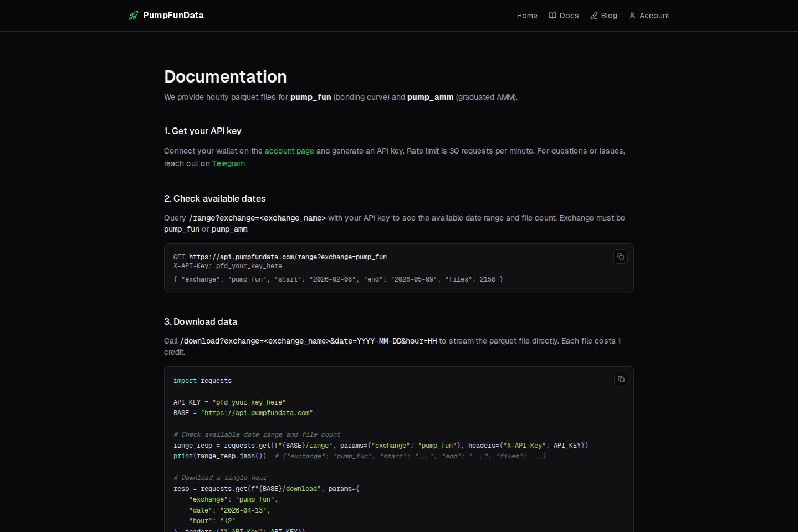Click the Documentation page heading
798x532 pixels.
tap(226, 76)
